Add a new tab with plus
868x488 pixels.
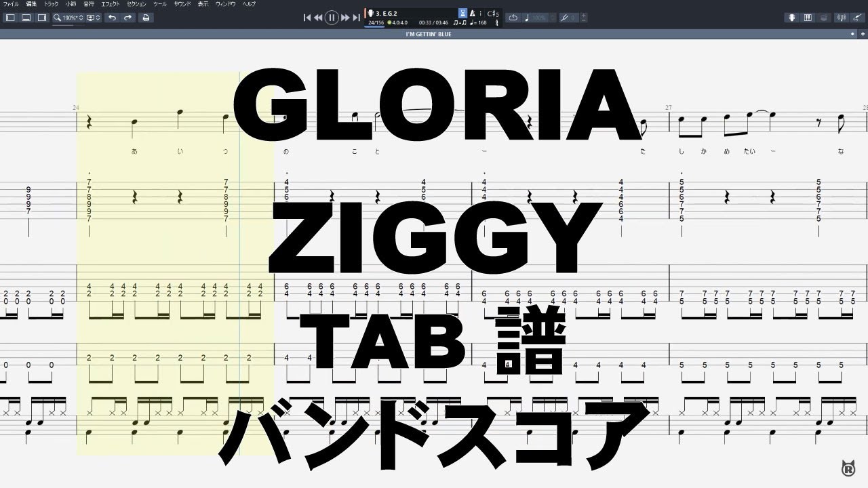(862, 34)
